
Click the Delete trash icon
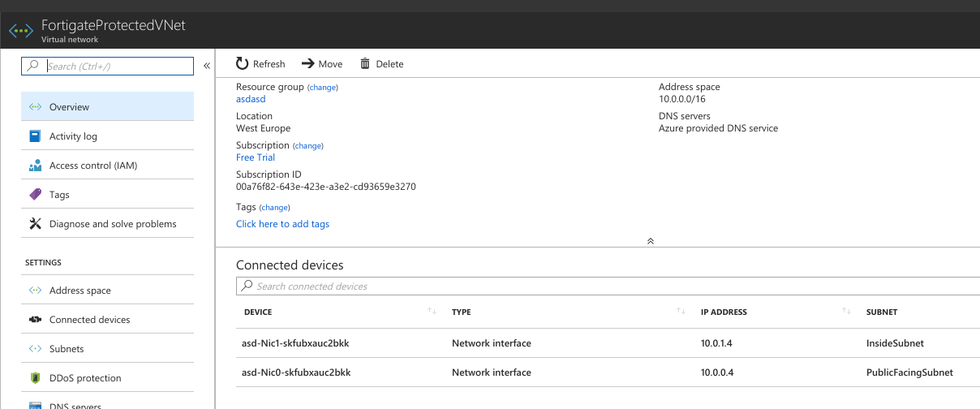click(x=365, y=63)
